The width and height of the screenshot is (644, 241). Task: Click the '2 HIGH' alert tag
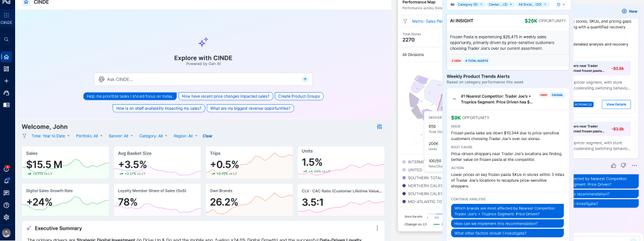456,61
